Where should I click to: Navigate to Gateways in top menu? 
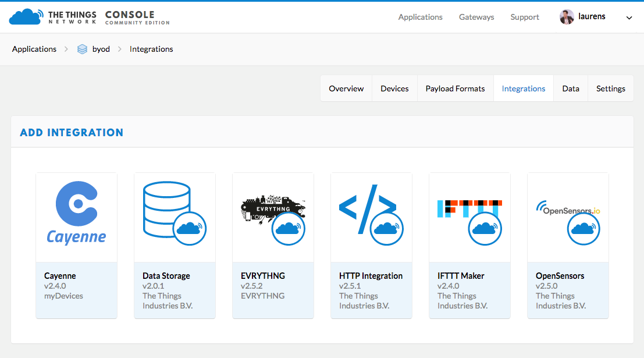pyautogui.click(x=476, y=17)
